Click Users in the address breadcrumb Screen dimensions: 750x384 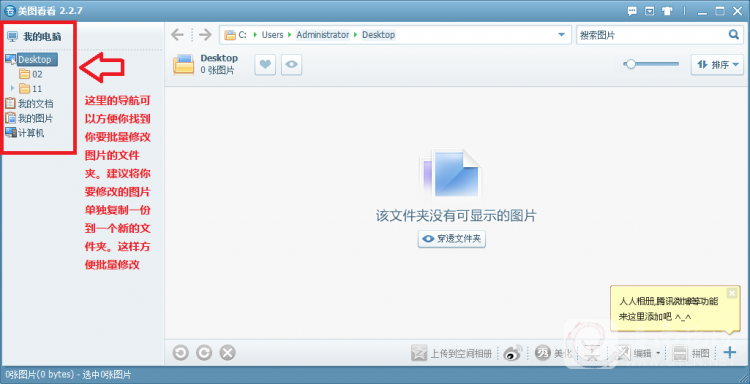(x=273, y=35)
